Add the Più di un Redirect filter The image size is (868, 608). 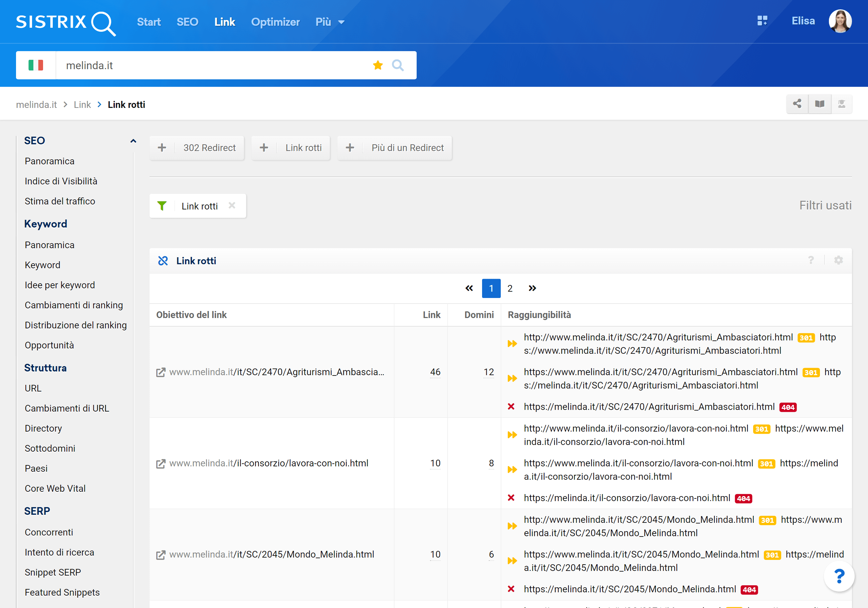pyautogui.click(x=395, y=148)
